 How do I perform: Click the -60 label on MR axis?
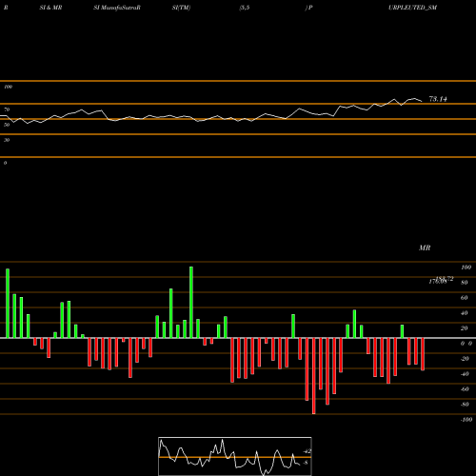[465, 389]
